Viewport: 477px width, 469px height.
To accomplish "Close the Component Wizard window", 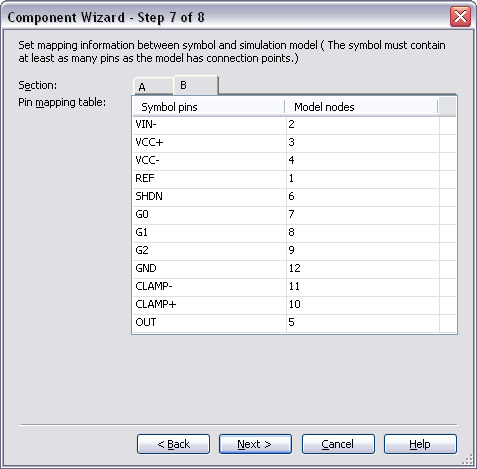I will coord(460,16).
